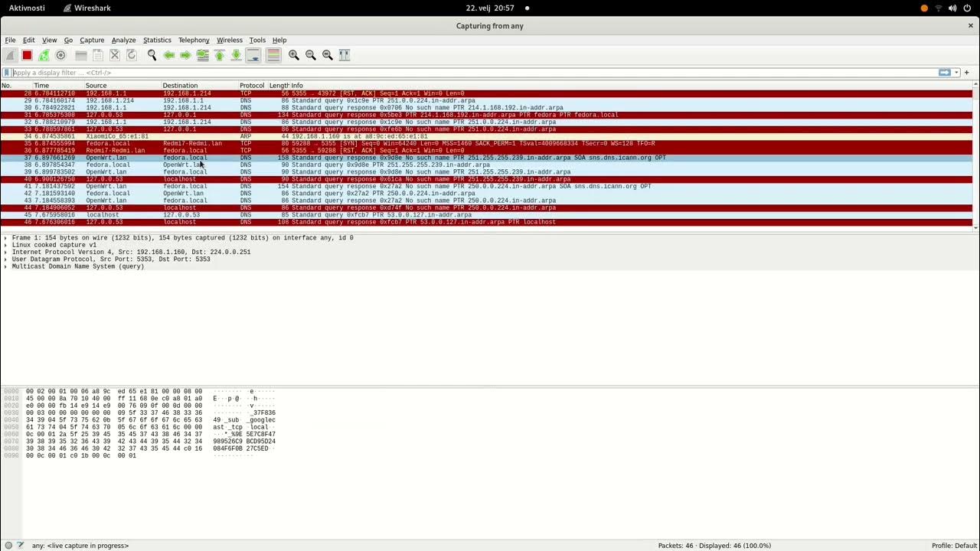Reset text zoom to normal size
Screen dimensions: 980x551
(327, 55)
